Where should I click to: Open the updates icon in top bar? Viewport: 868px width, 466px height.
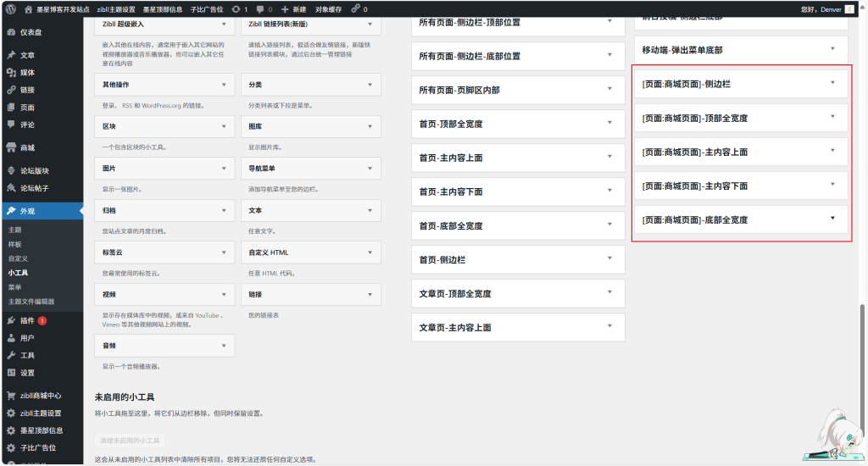pos(238,8)
